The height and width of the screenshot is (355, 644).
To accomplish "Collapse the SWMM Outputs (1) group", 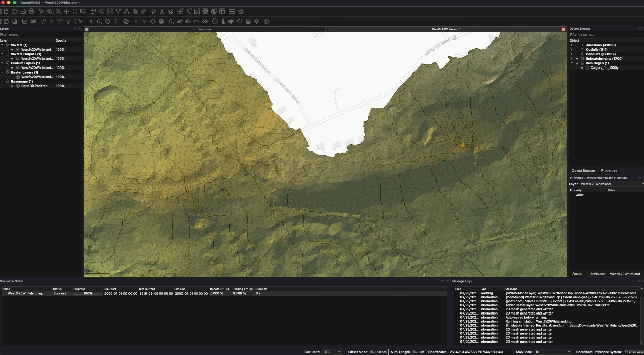I will click(2, 54).
